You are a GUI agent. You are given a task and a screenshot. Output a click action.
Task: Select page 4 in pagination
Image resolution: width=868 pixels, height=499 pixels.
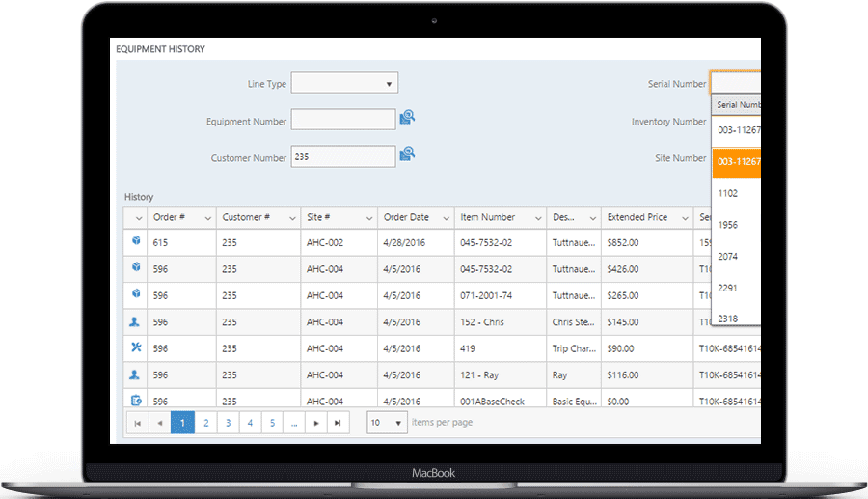click(250, 423)
